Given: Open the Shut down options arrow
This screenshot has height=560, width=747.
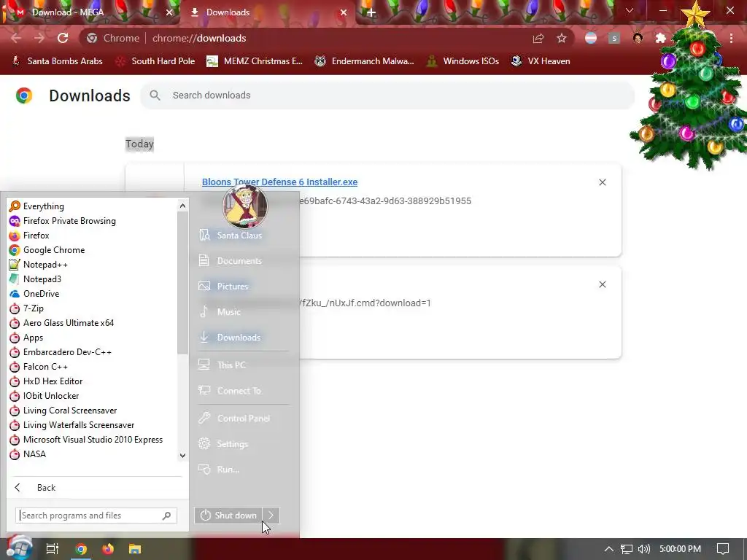Looking at the screenshot, I should tap(271, 516).
